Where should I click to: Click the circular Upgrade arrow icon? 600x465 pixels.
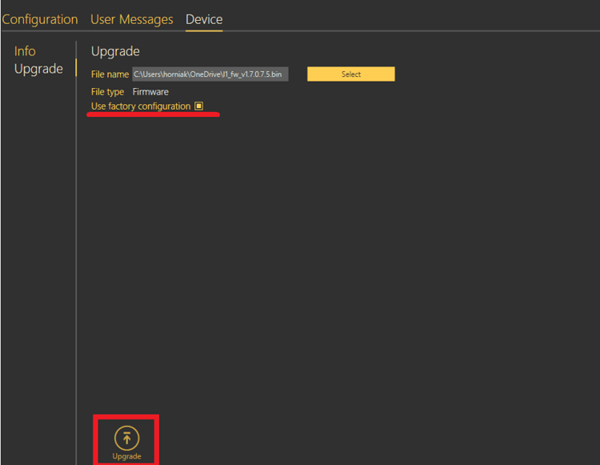(x=127, y=438)
